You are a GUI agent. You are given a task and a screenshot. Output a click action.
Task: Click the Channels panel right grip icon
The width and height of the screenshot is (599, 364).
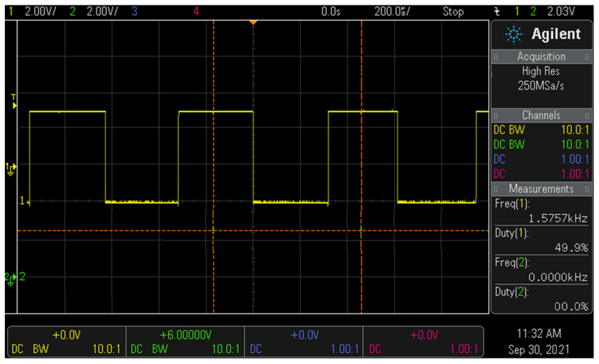[587, 115]
